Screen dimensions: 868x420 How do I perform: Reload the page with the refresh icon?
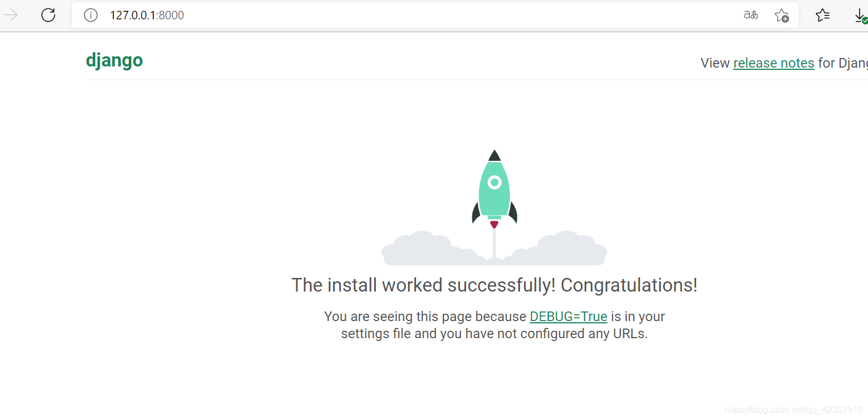point(48,15)
